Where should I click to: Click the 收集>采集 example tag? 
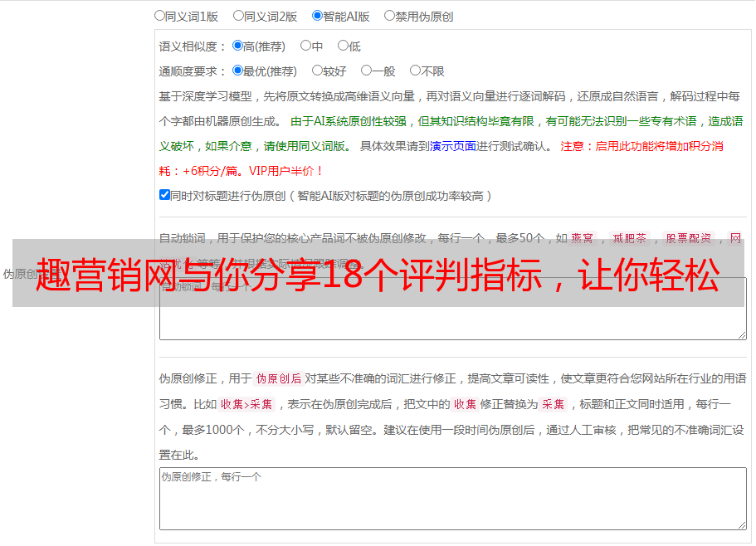click(246, 404)
